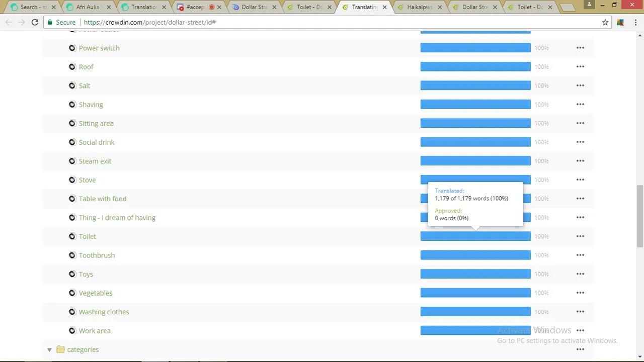Viewport: 644px width, 362px height.
Task: Click the file icon beside Social drink
Action: click(x=72, y=142)
